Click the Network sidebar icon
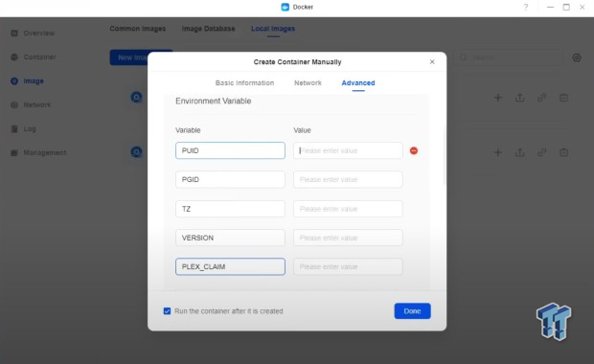The width and height of the screenshot is (594, 364). (x=14, y=105)
